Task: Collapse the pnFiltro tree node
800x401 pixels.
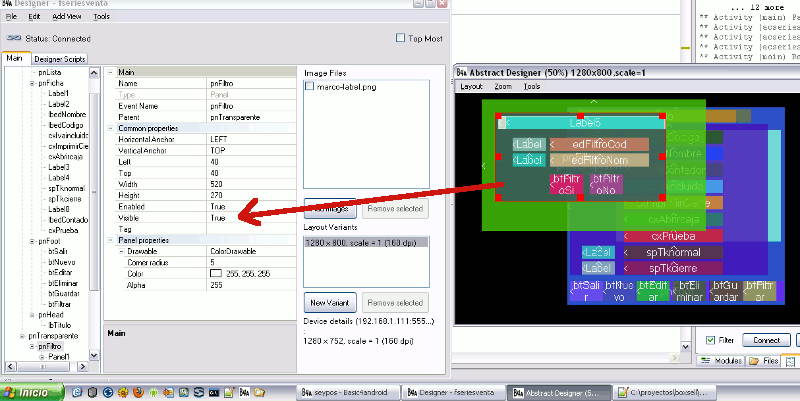Action: (32, 346)
